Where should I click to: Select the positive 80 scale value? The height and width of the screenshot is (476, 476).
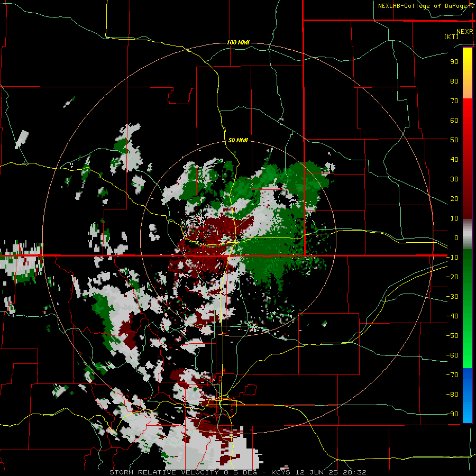[454, 81]
